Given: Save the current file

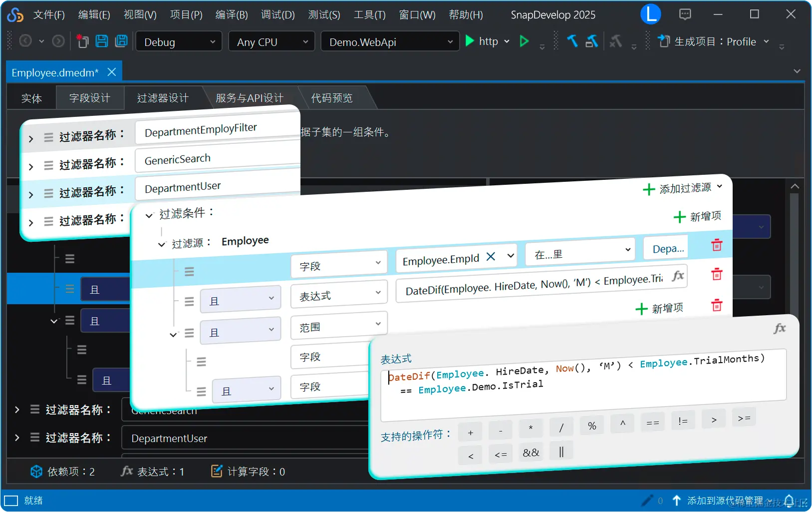Looking at the screenshot, I should point(102,41).
